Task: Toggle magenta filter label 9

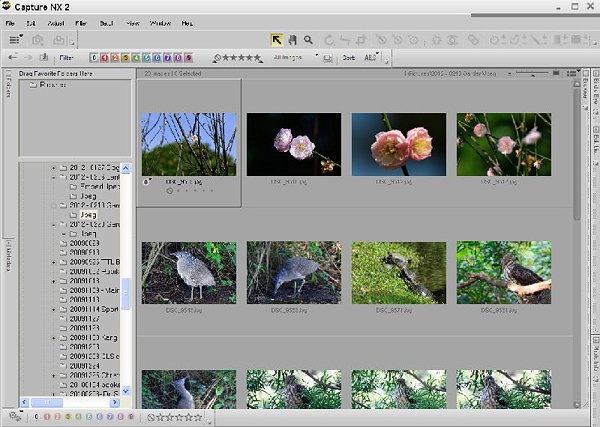Action: (188, 58)
